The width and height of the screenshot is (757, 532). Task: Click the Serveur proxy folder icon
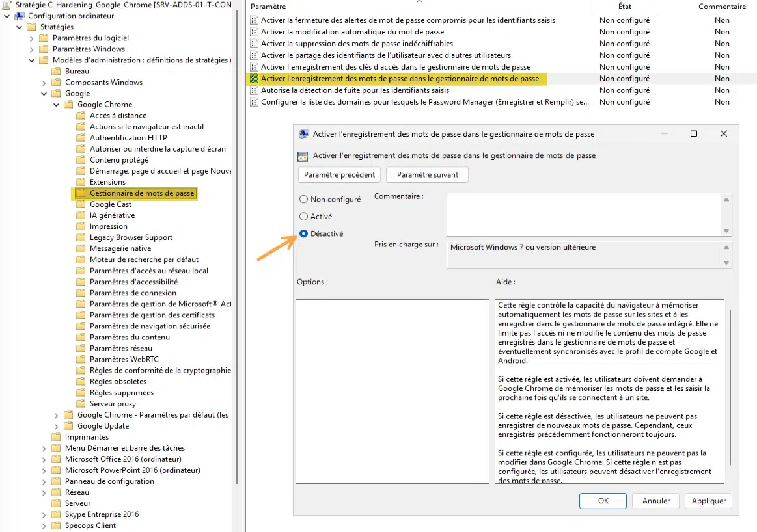click(81, 404)
